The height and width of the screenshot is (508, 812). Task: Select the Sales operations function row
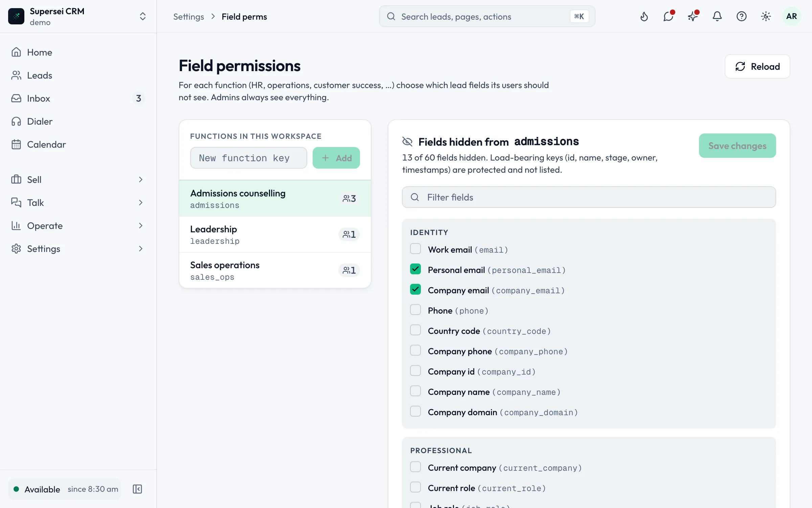[x=275, y=270]
